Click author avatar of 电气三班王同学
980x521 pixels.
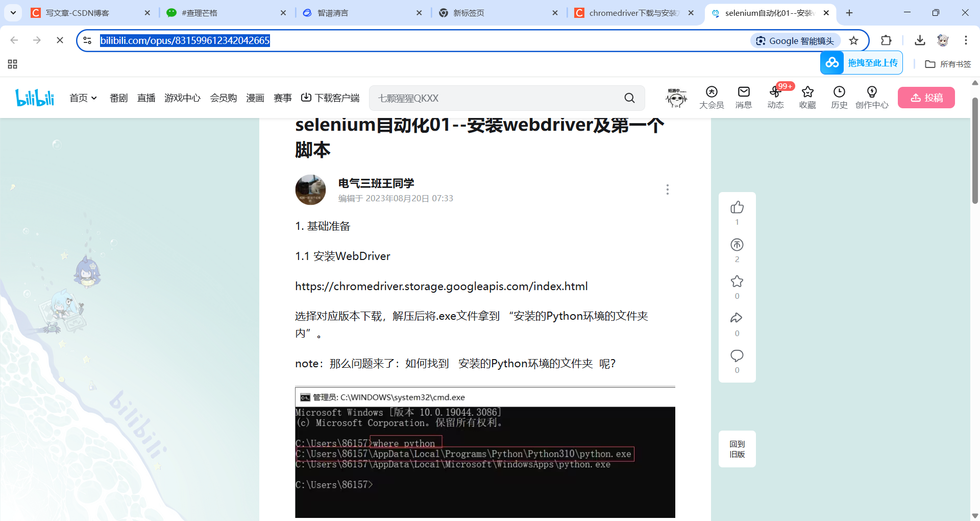point(310,190)
